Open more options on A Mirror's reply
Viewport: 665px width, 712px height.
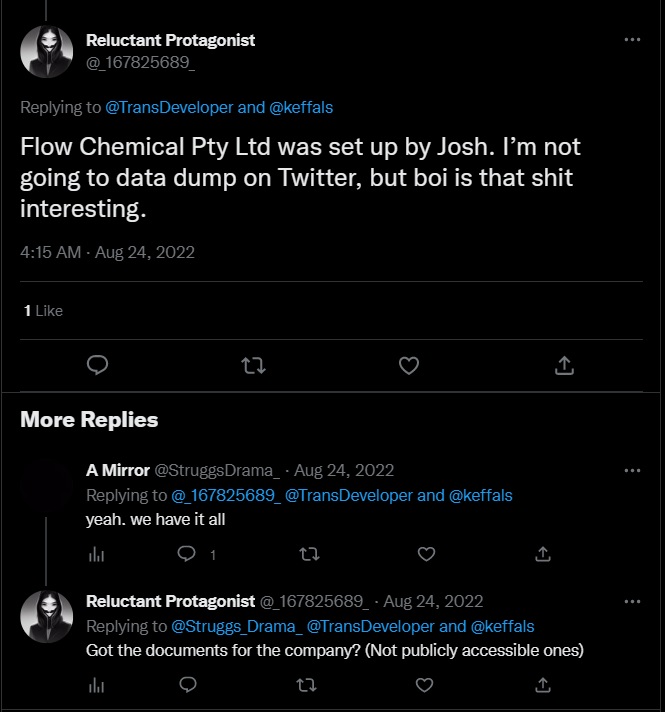[632, 470]
